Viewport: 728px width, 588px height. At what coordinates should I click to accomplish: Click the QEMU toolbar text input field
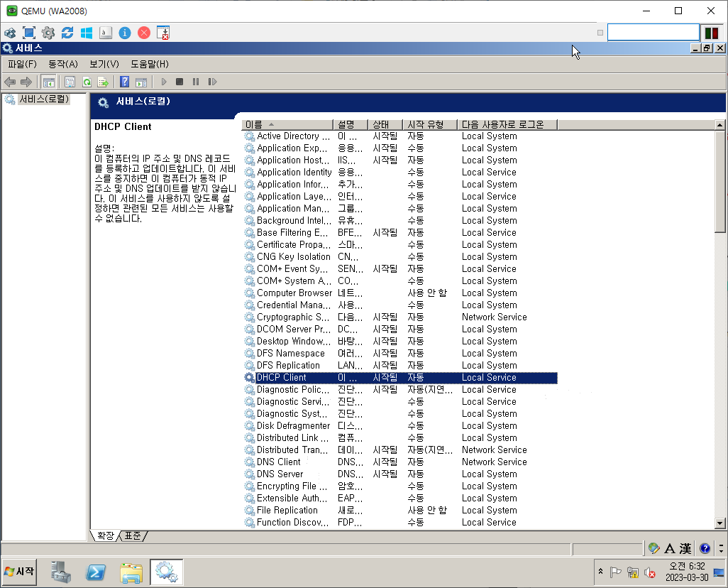pos(653,33)
